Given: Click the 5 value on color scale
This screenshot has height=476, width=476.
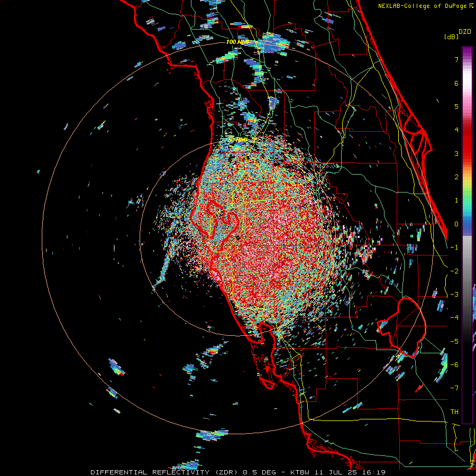Looking at the screenshot, I should tap(456, 106).
